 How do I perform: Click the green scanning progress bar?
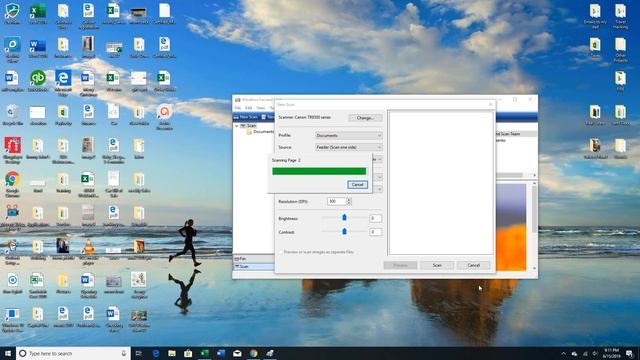[x=319, y=171]
